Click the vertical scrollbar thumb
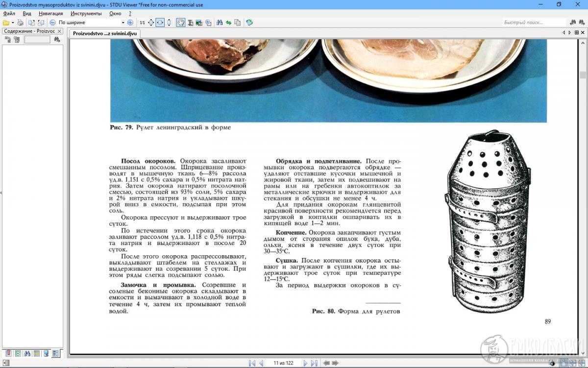Viewport: 588px width, 368px height. (x=583, y=75)
